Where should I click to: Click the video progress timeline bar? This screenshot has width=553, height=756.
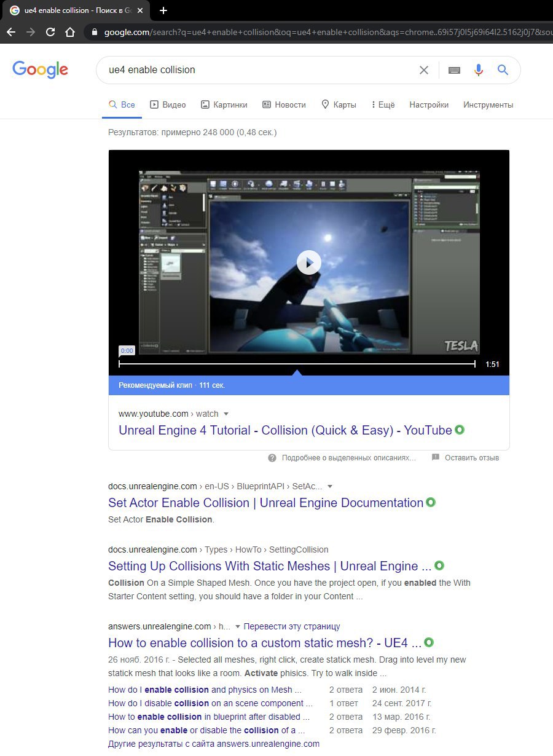(297, 364)
